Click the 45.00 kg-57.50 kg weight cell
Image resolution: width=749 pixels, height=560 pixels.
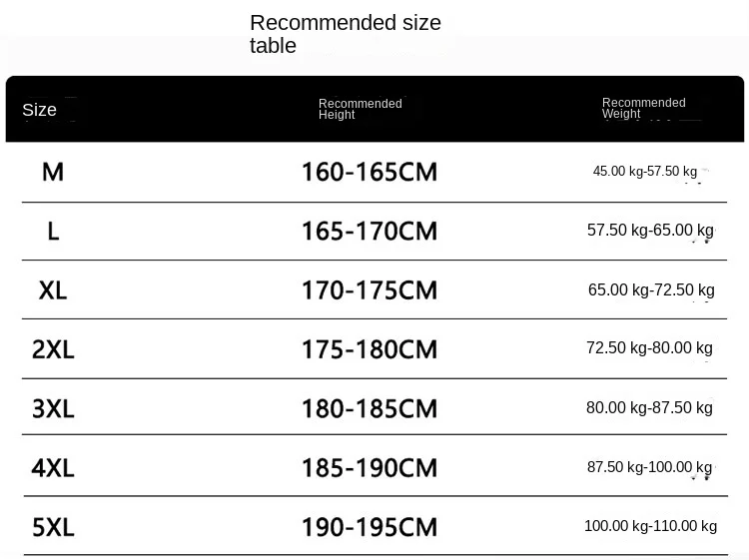pyautogui.click(x=645, y=172)
